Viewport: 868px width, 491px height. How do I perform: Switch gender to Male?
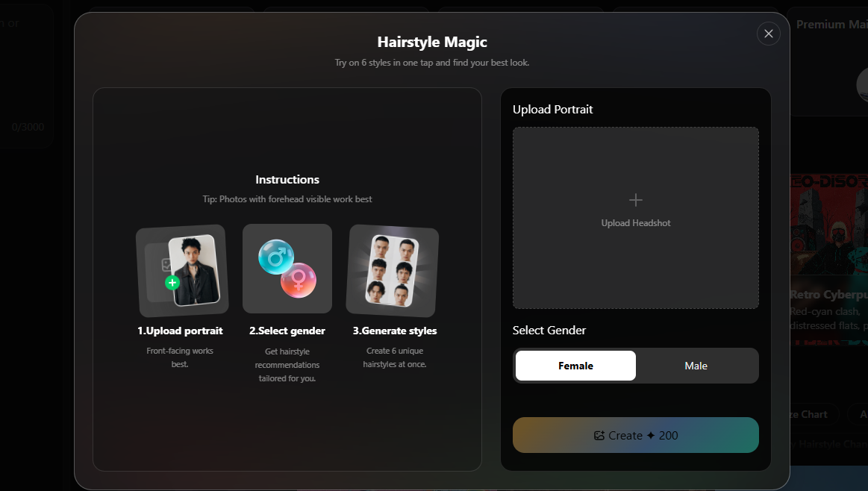(696, 366)
